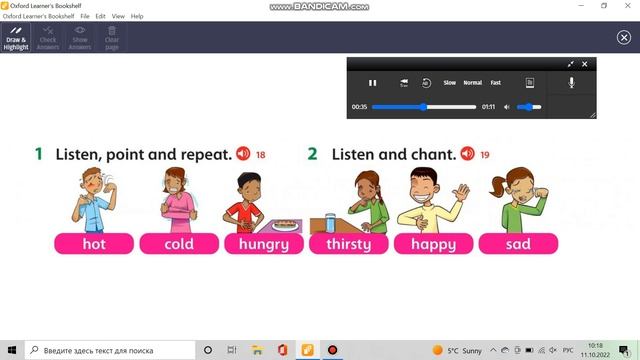
Task: Play audio track 18 speaker icon
Action: 243,154
